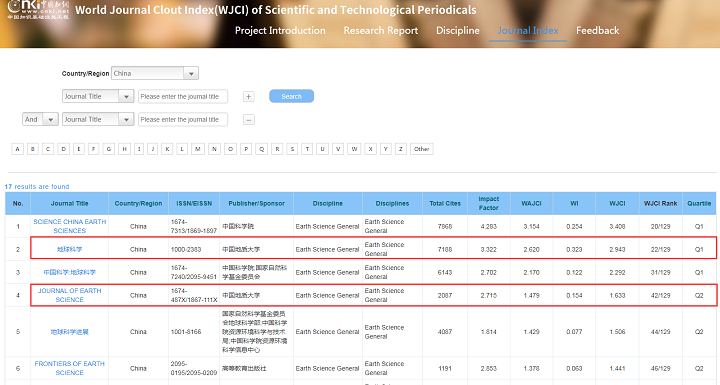
Task: Open the Feedback tab
Action: click(597, 31)
